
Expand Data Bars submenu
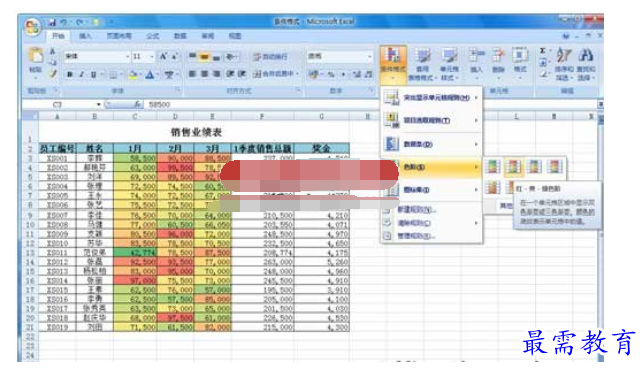point(431,144)
